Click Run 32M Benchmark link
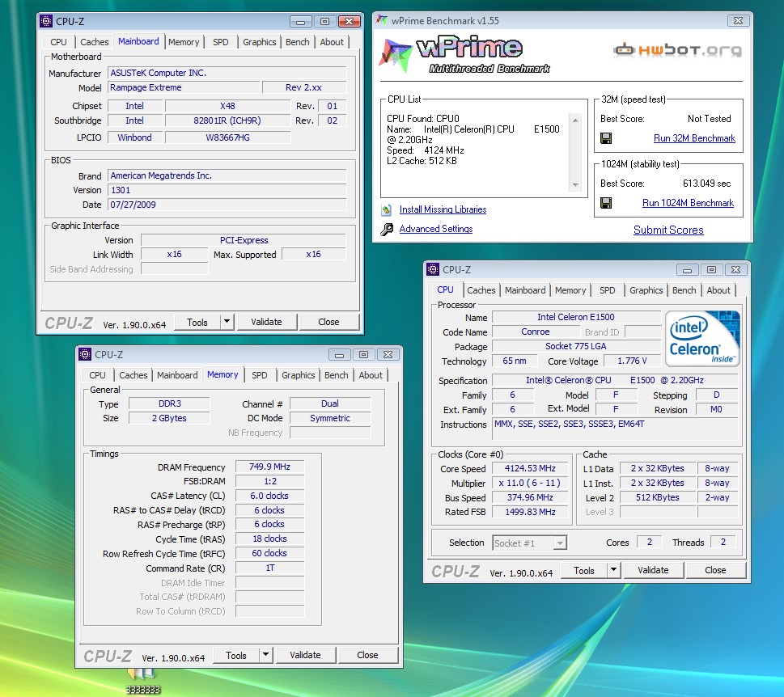This screenshot has width=784, height=697. [694, 138]
